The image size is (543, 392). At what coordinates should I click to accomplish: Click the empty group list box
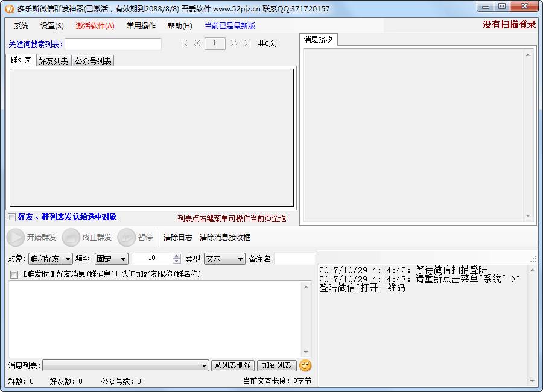[151, 138]
